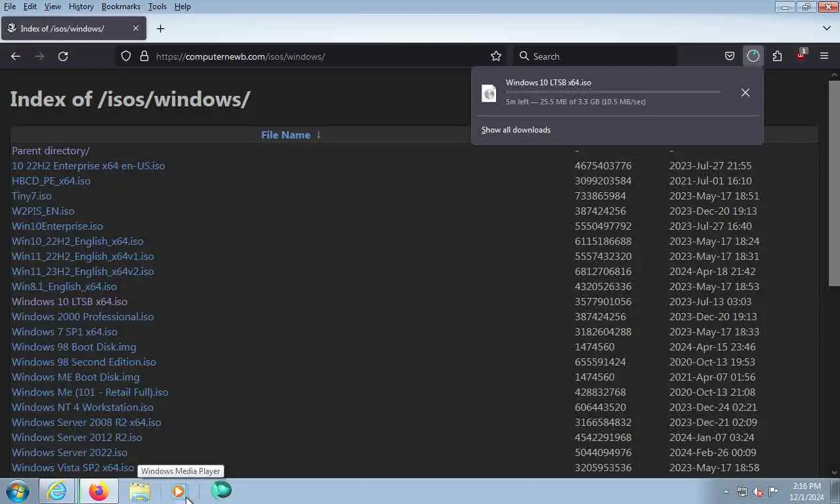
Task: Download Win10_22H2_English_x64.iso
Action: [77, 241]
